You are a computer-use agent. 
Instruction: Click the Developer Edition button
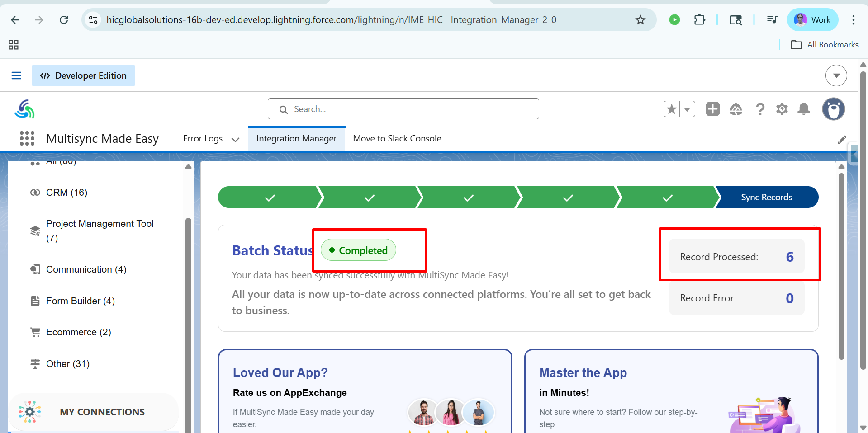[x=83, y=75]
